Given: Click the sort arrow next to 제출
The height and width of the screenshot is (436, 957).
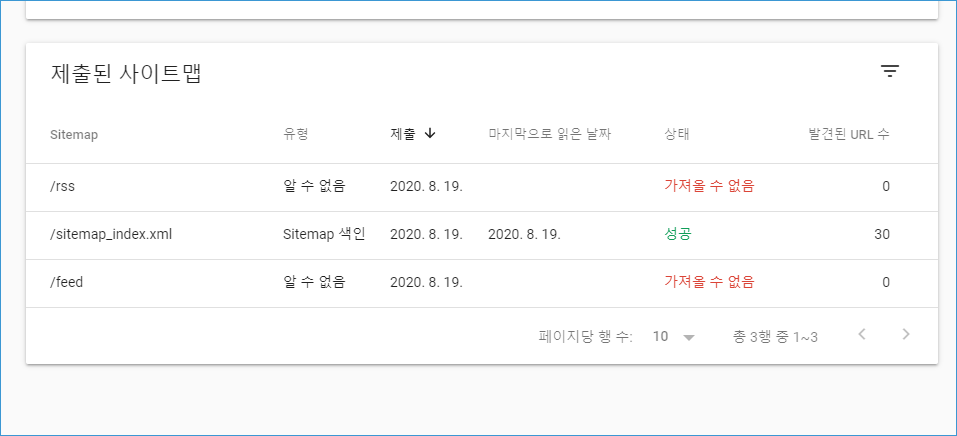Looking at the screenshot, I should point(430,134).
